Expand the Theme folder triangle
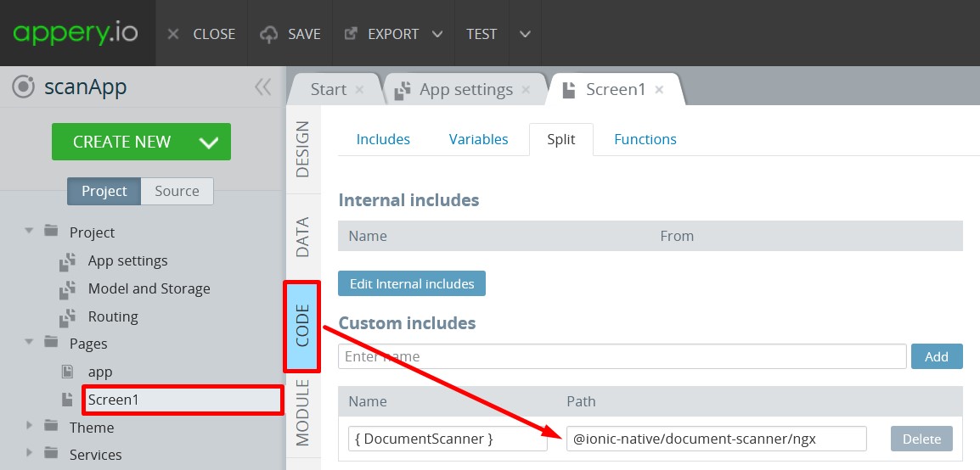 coord(28,425)
